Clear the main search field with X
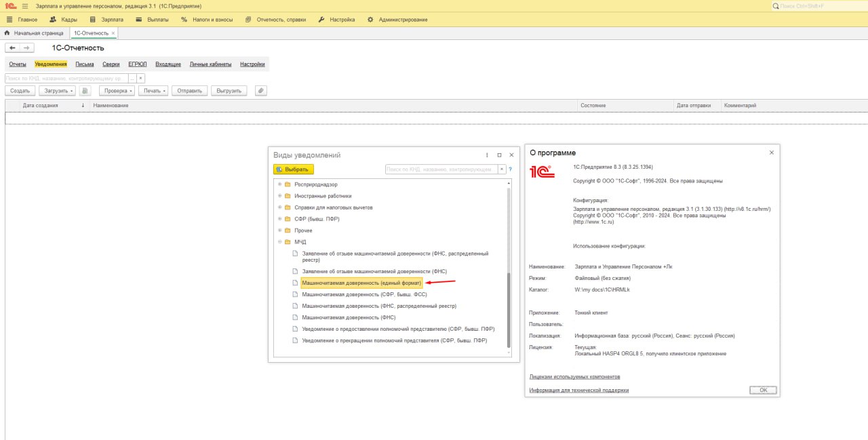 pyautogui.click(x=140, y=78)
